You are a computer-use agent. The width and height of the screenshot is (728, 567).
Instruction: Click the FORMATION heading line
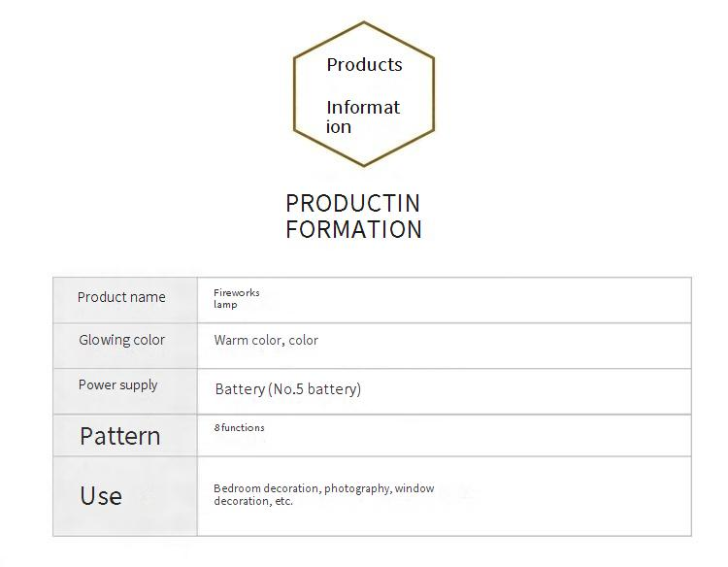pyautogui.click(x=353, y=230)
